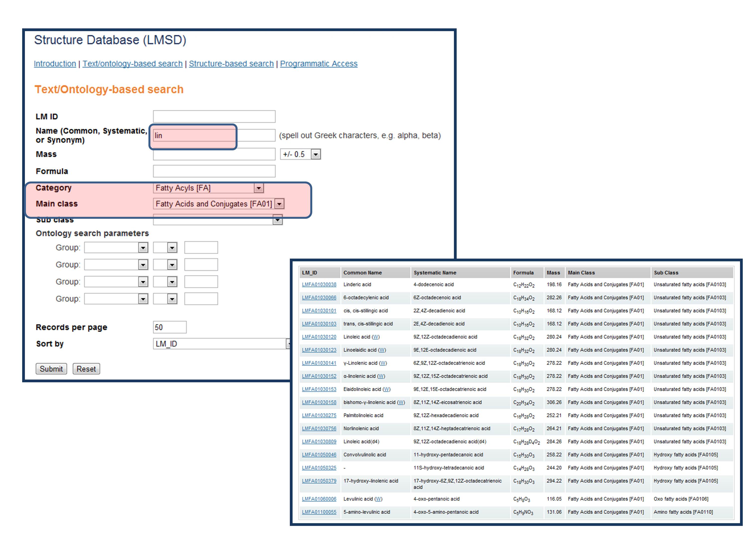Open the Category dropdown arrow
The width and height of the screenshot is (747, 560).
pyautogui.click(x=258, y=188)
